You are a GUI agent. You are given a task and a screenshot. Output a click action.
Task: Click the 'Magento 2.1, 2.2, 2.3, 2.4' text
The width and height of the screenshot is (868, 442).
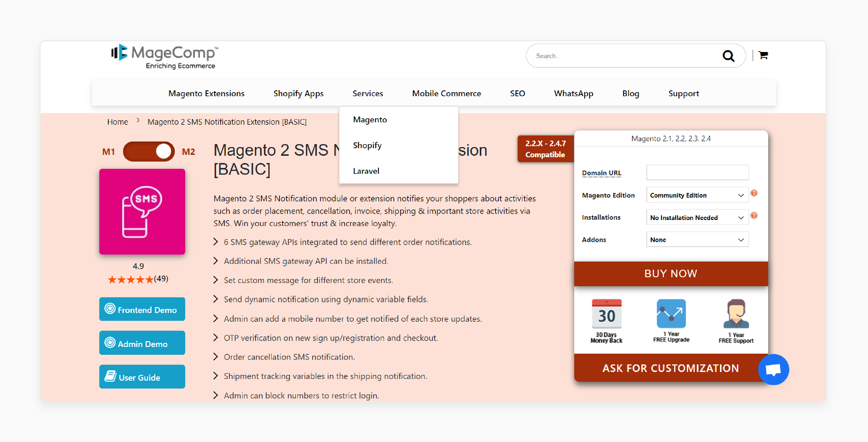671,139
